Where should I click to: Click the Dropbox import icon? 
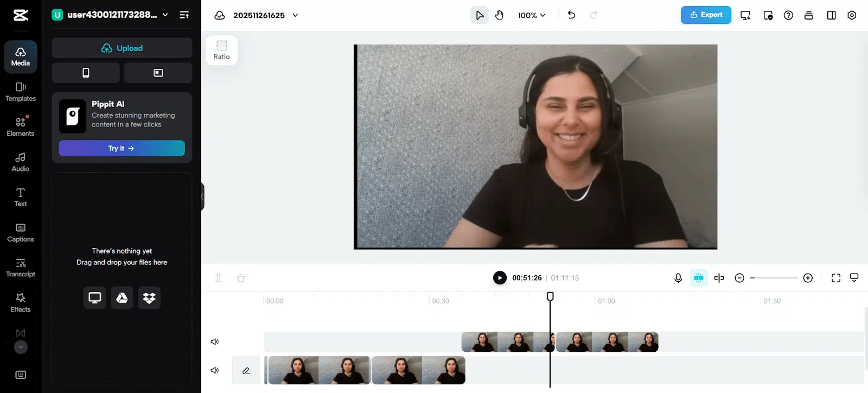(x=149, y=297)
